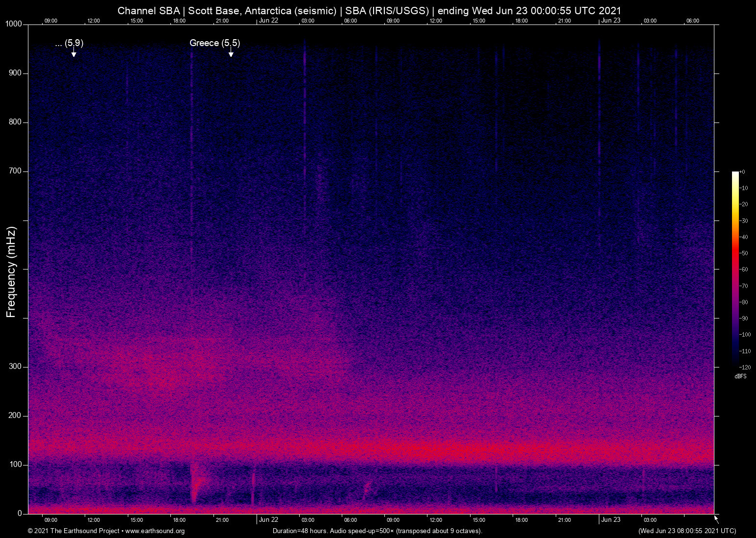
Task: Click the 700 tick on the frequency axis
Action: click(15, 171)
